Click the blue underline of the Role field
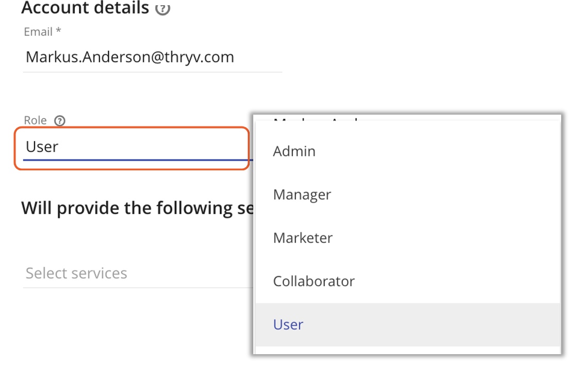Viewport: 588px width, 380px height. click(134, 159)
